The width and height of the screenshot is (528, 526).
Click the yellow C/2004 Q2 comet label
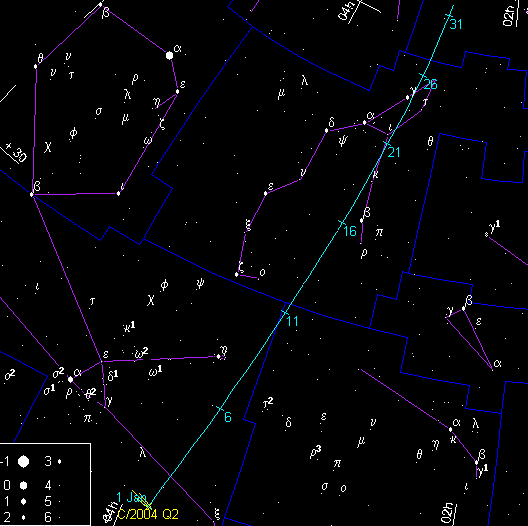(x=148, y=514)
